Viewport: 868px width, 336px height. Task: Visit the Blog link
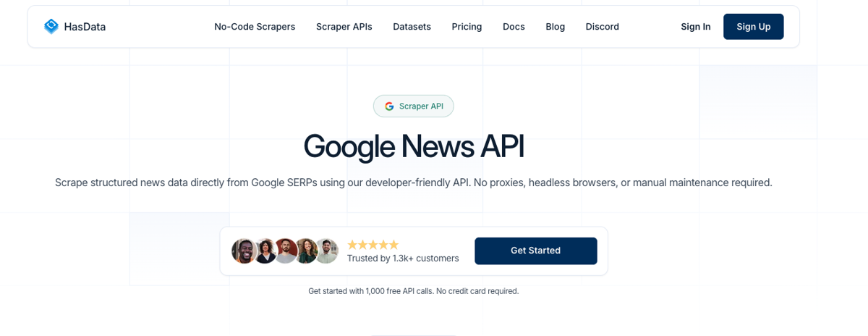tap(556, 27)
